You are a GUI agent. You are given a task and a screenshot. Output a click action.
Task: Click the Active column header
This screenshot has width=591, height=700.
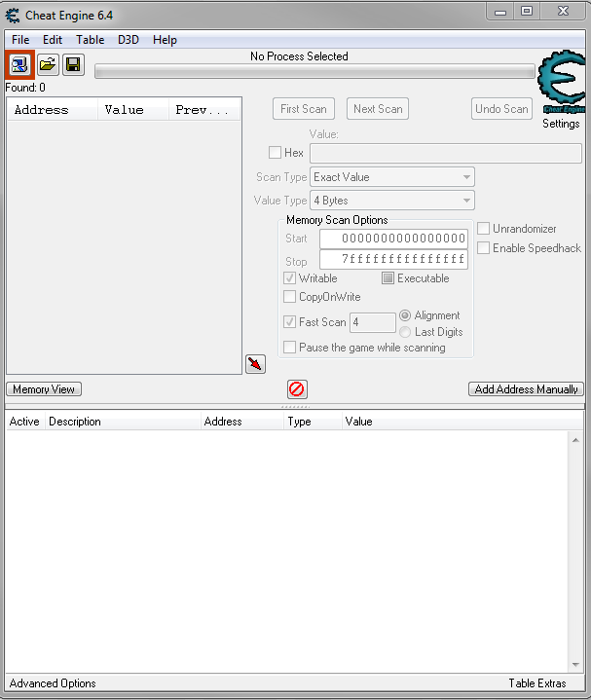tap(25, 422)
